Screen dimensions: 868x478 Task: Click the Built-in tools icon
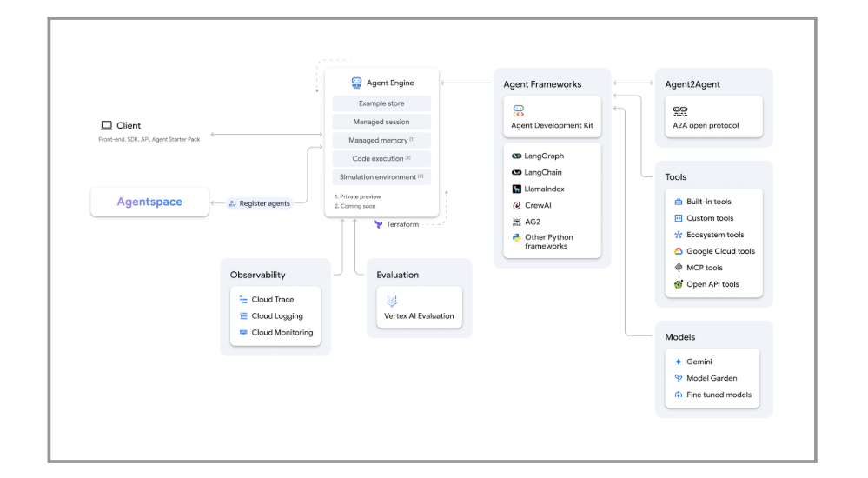click(x=678, y=202)
